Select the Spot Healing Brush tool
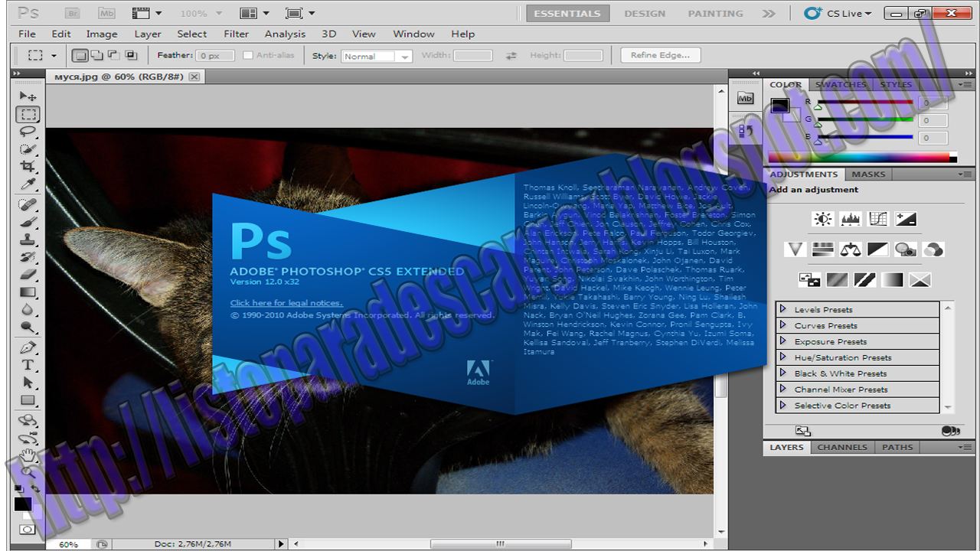Image resolution: width=980 pixels, height=551 pixels. point(28,205)
